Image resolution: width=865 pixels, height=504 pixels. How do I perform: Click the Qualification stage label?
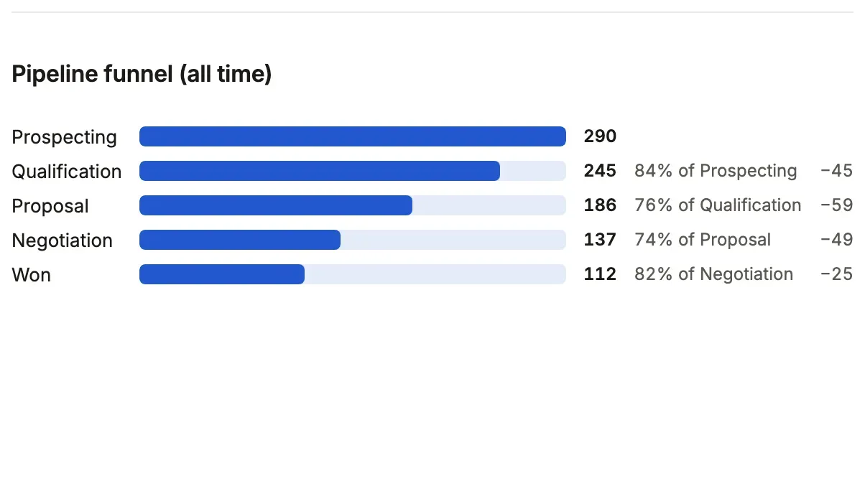67,172
